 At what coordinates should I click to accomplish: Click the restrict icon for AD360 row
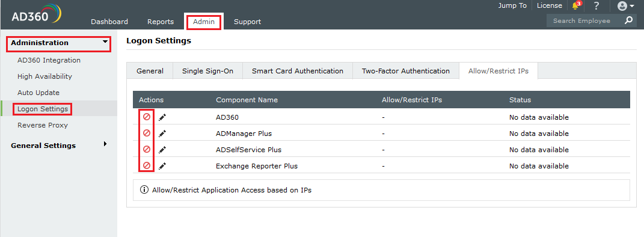pyautogui.click(x=147, y=117)
